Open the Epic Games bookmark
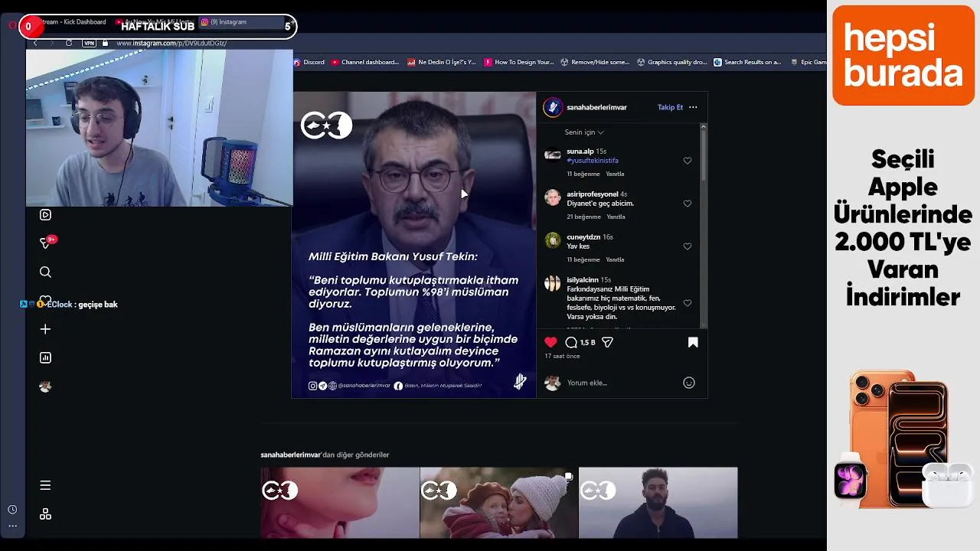This screenshot has height=551, width=980. (x=808, y=62)
